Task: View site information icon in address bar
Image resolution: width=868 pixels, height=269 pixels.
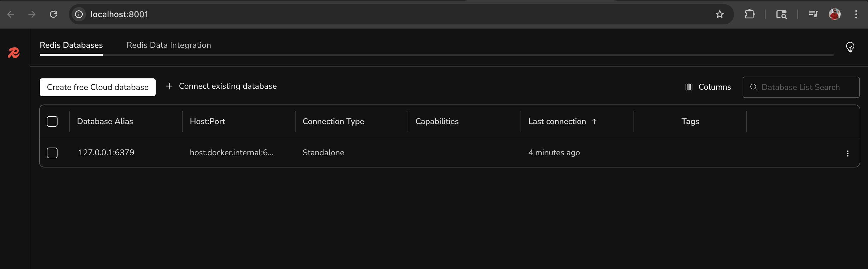Action: tap(79, 14)
